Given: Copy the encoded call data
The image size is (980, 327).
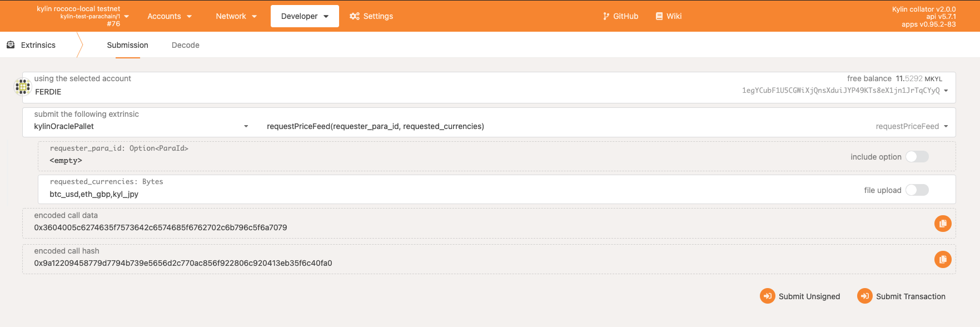Looking at the screenshot, I should tap(943, 224).
